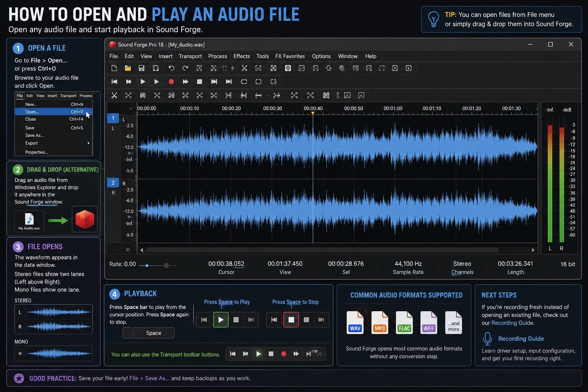The width and height of the screenshot is (588, 392).
Task: Click the 00:00:28.676 Sel value
Action: (346, 264)
